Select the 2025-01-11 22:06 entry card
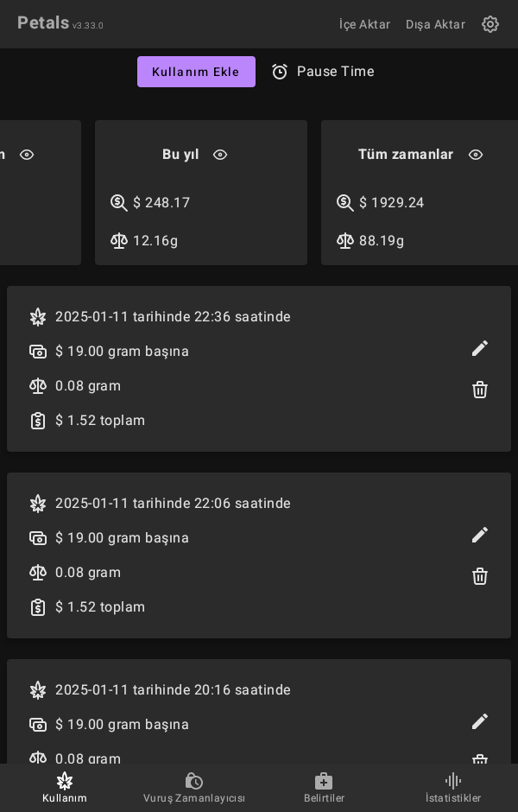 (x=259, y=555)
